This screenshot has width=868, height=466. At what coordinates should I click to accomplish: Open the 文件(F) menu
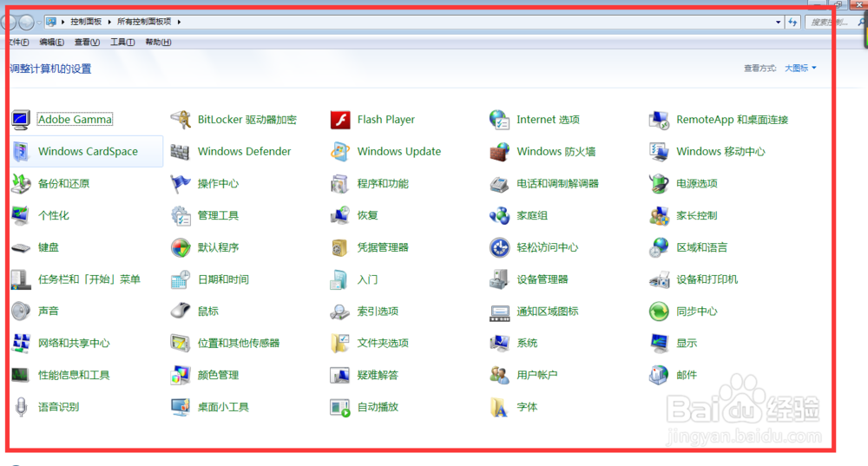tap(19, 42)
